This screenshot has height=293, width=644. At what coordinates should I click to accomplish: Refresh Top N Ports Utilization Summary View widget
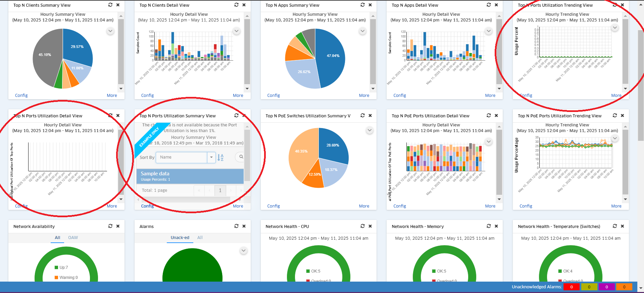point(236,115)
